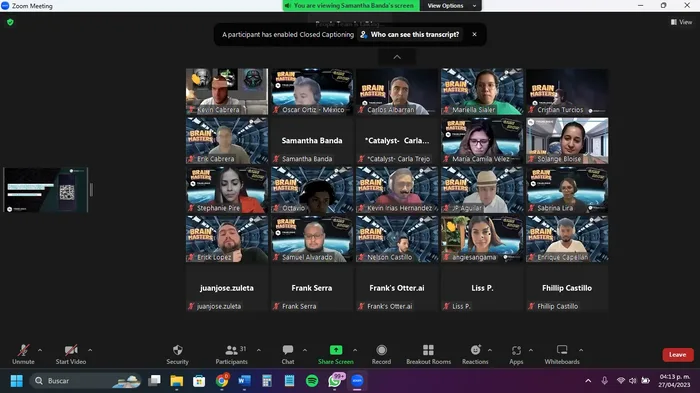700x393 pixels.
Task: Open the View layout menu
Action: tap(681, 22)
